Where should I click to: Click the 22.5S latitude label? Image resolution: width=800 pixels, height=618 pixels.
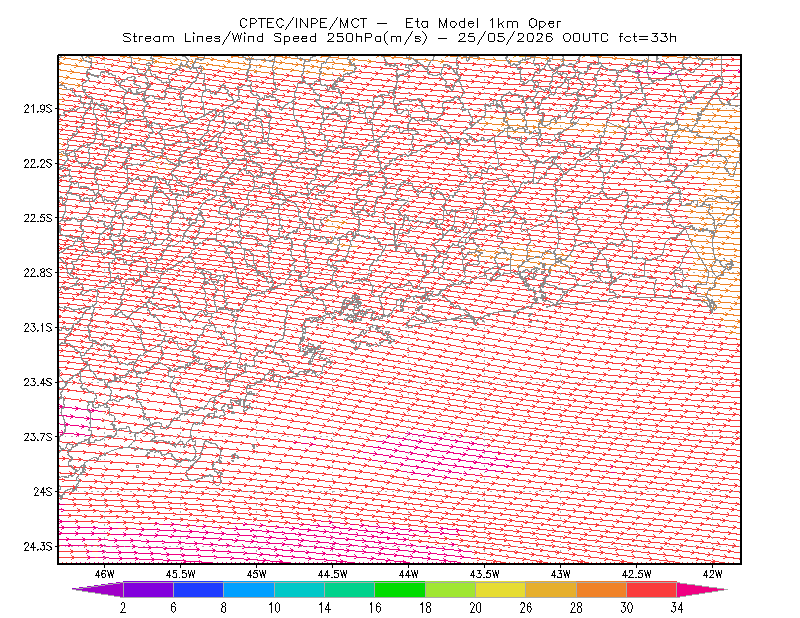[x=38, y=218]
